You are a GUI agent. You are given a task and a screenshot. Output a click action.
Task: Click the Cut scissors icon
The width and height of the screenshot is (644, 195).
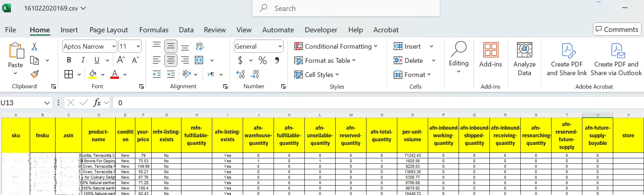(x=34, y=46)
